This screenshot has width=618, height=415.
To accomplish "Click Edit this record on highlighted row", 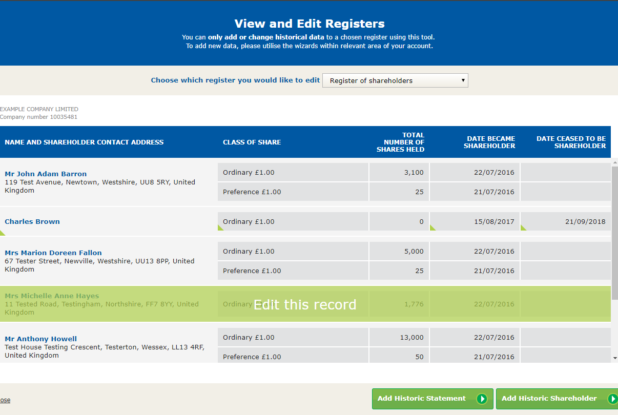I will pyautogui.click(x=304, y=304).
